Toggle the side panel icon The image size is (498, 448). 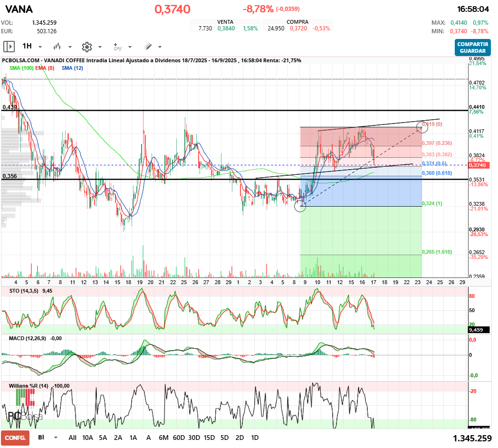9,47
